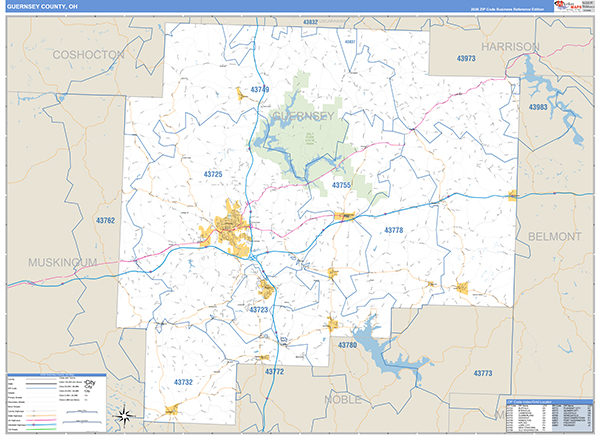
Task: Click the yellow town area above 43723 label
Action: click(x=266, y=288)
